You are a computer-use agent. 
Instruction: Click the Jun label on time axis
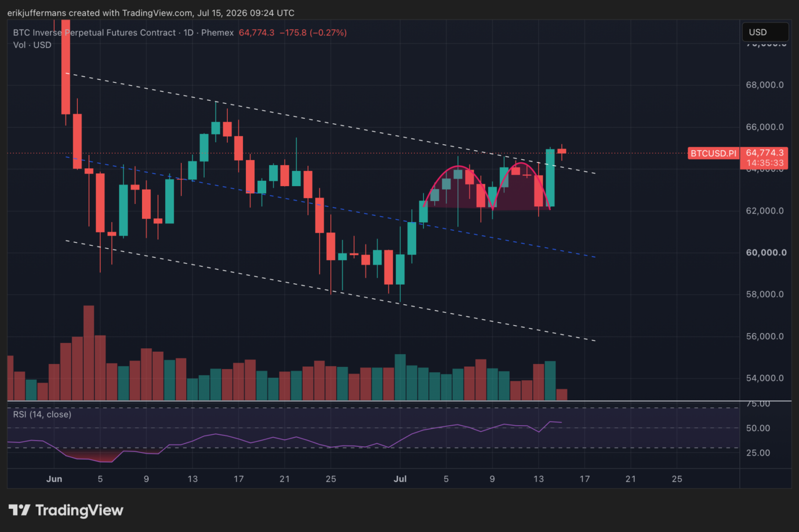pyautogui.click(x=54, y=479)
